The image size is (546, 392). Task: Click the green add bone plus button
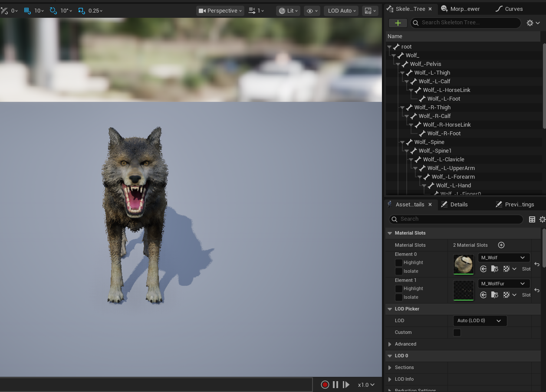coord(398,23)
